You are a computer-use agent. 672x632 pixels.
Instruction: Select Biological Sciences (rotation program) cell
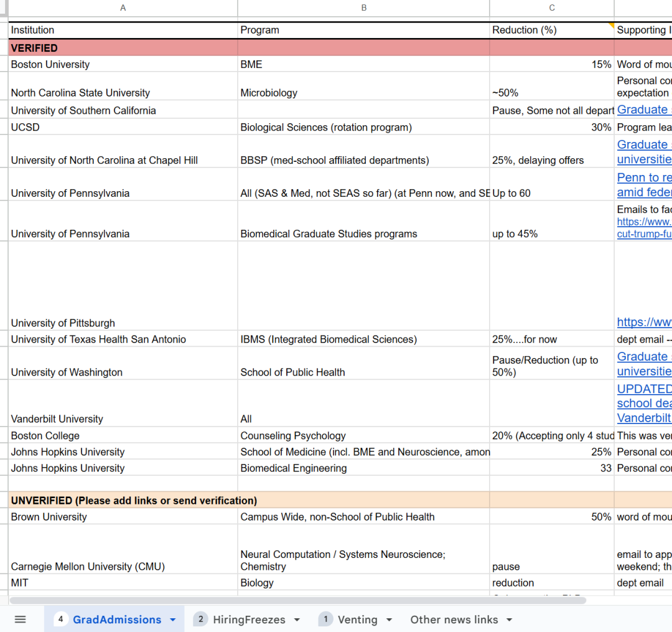(x=363, y=127)
